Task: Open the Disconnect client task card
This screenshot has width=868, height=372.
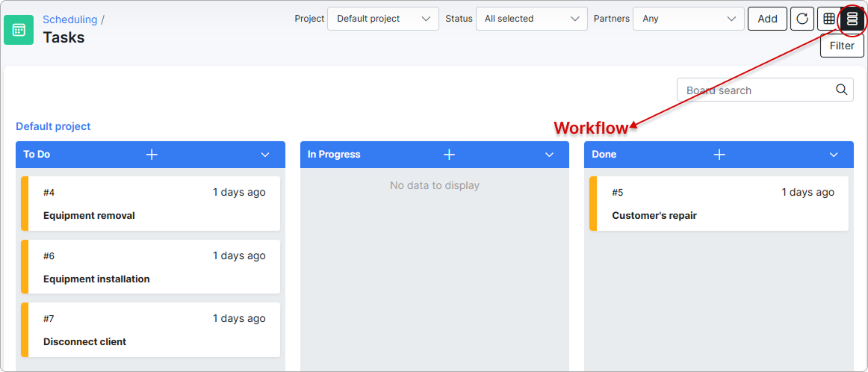Action: tap(151, 329)
